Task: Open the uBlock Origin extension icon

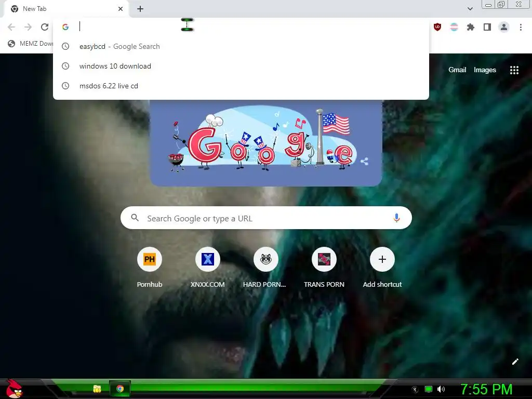Action: tap(437, 27)
